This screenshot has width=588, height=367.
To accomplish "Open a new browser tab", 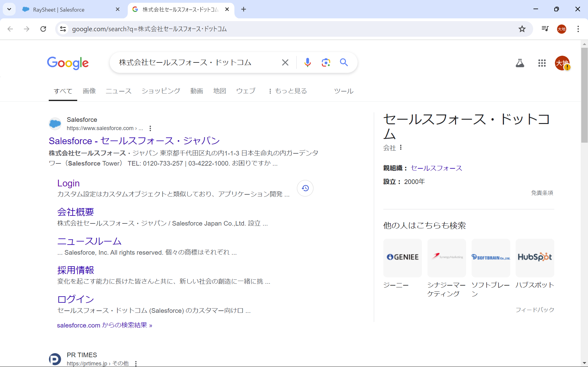I will tap(244, 9).
